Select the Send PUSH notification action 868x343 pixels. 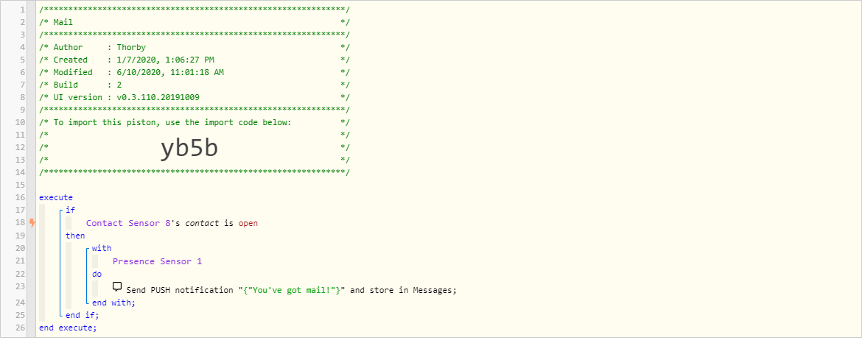pos(181,290)
